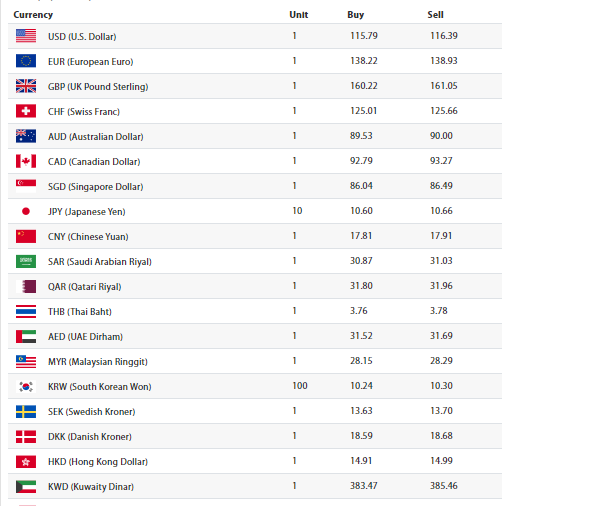Select the THB (Thai Baht) label
This screenshot has width=602, height=506.
point(81,311)
